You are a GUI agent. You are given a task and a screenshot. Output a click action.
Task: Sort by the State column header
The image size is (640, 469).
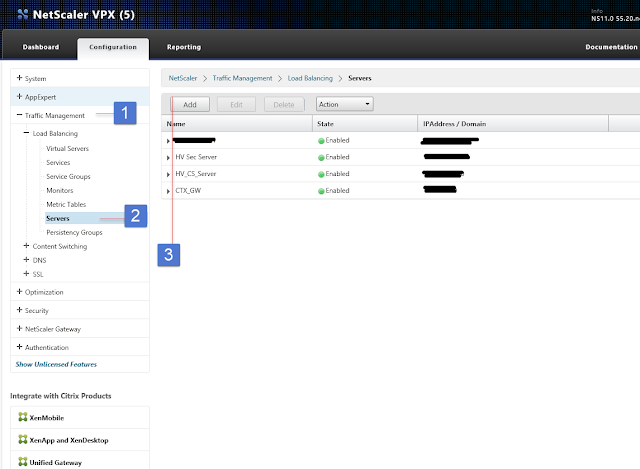pos(365,124)
